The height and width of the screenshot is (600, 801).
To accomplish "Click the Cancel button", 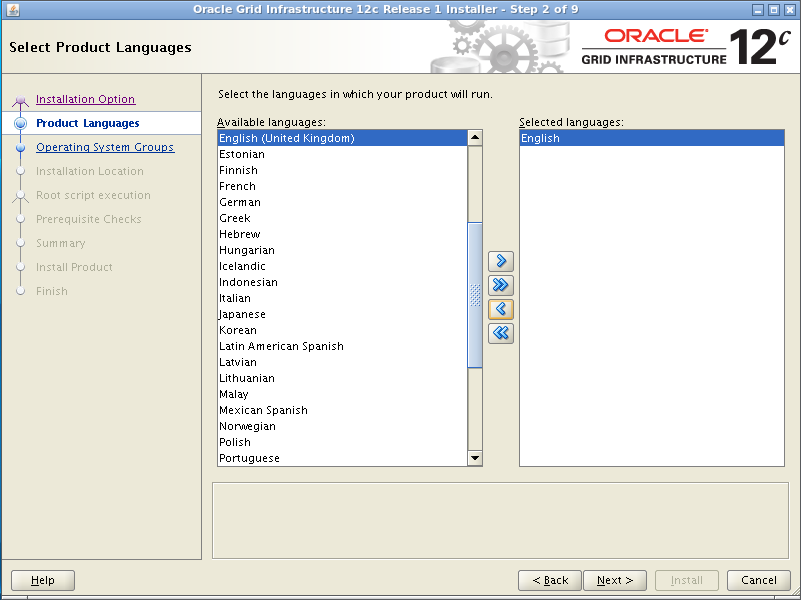I will click(x=758, y=580).
